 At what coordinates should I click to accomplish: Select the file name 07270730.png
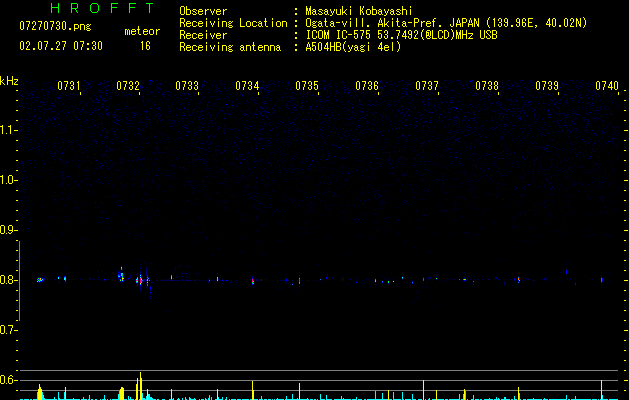pyautogui.click(x=55, y=27)
